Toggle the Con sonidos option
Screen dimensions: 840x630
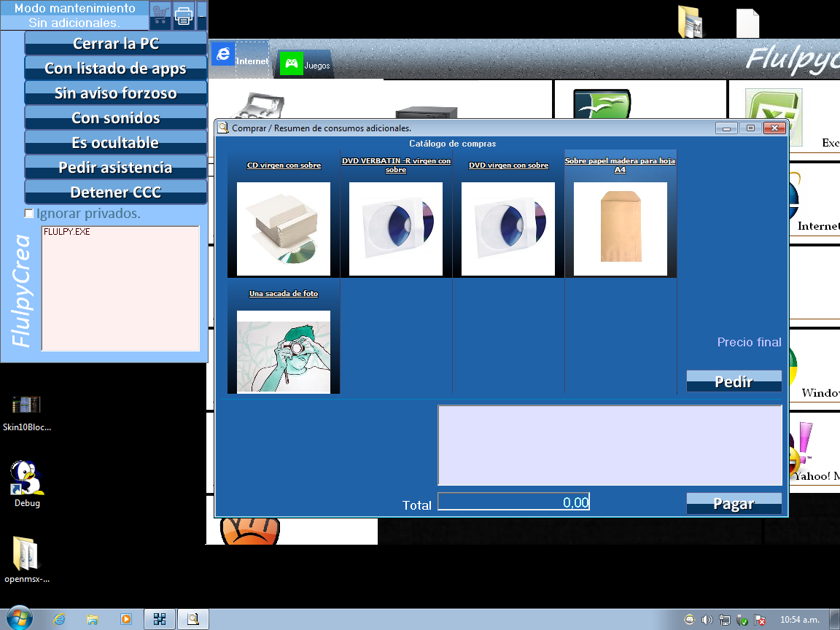coord(116,117)
